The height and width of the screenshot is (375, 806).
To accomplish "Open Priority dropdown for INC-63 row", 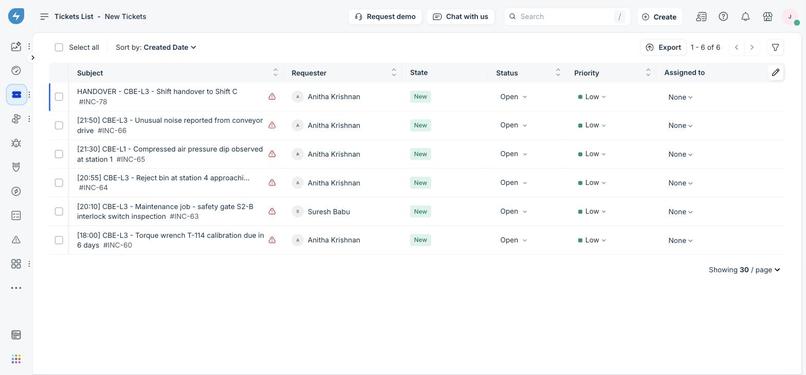I will (x=592, y=211).
